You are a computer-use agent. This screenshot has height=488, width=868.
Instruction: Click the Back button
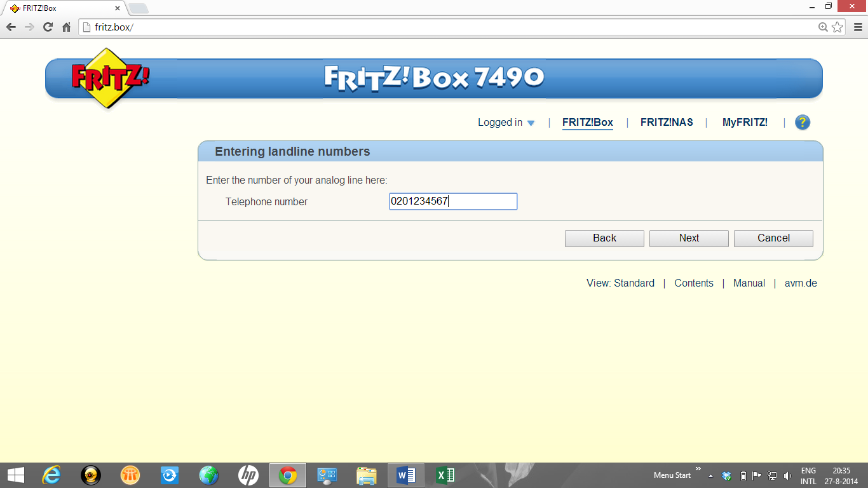[x=604, y=238]
